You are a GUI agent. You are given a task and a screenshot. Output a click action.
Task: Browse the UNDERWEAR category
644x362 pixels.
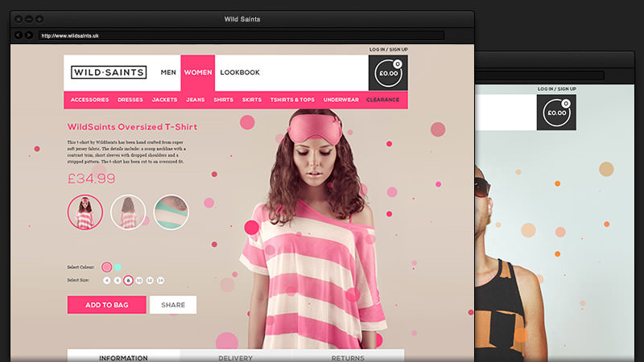[341, 100]
